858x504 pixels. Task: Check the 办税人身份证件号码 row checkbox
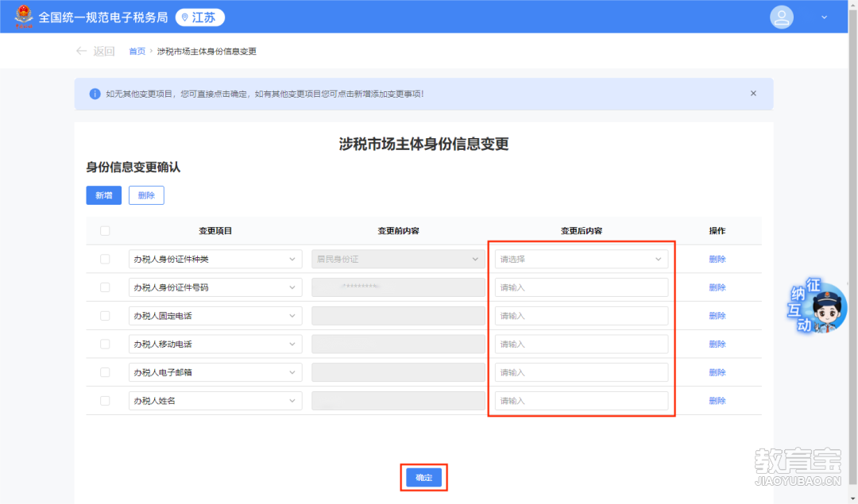tap(105, 287)
